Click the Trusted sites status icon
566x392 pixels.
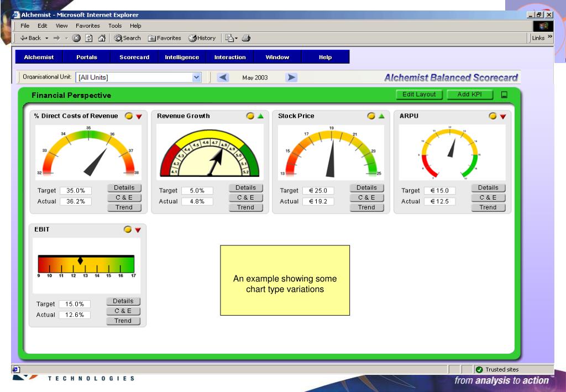479,369
